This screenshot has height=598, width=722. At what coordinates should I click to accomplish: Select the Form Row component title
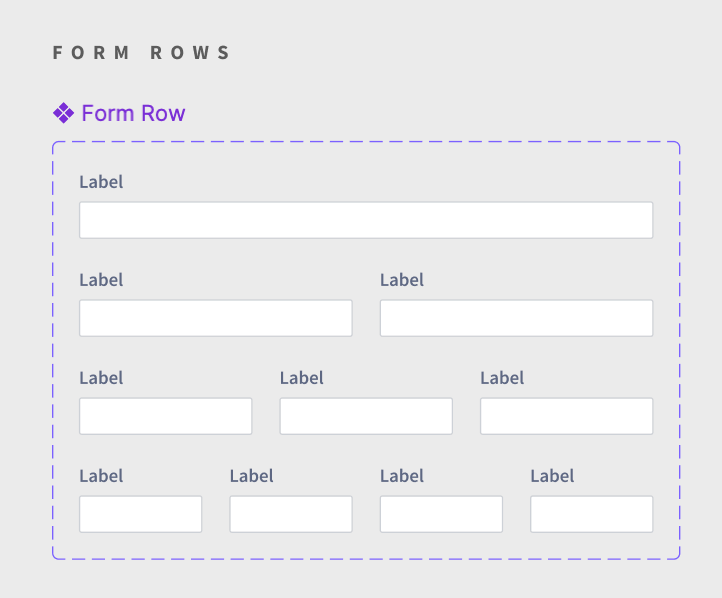pos(133,113)
